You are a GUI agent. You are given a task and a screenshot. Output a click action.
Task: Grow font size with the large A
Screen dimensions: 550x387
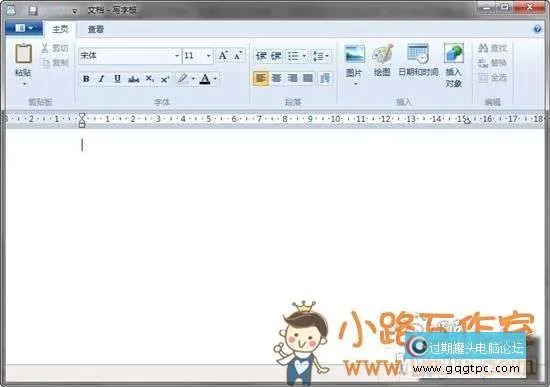click(223, 55)
